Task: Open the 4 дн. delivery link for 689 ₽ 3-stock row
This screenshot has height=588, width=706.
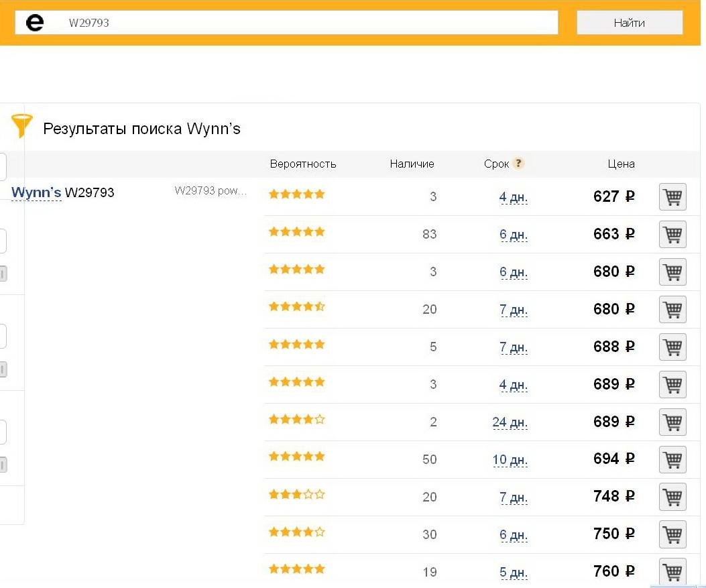Action: coord(513,385)
